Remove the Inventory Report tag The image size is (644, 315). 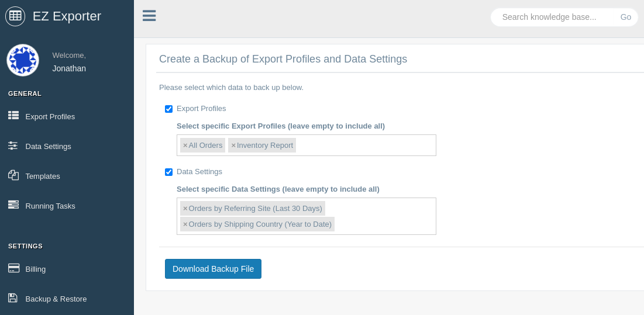pos(233,146)
